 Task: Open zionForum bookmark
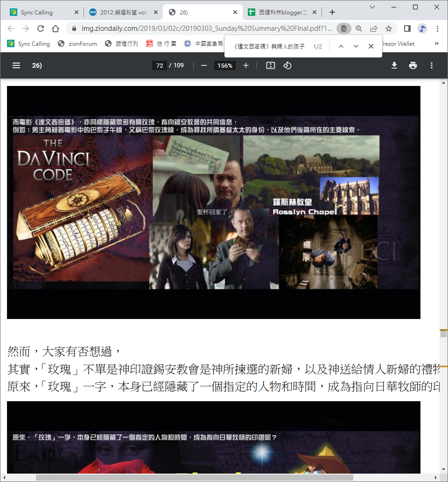(77, 43)
